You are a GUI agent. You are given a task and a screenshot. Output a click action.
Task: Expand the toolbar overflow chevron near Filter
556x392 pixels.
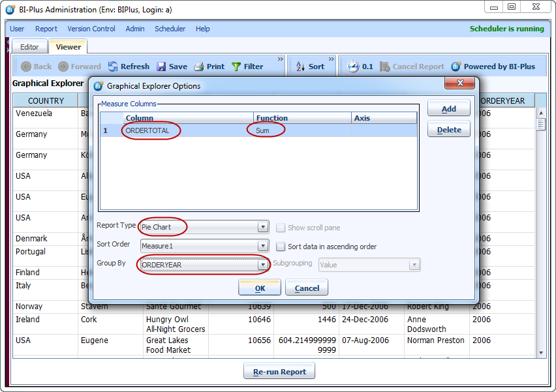click(x=281, y=59)
